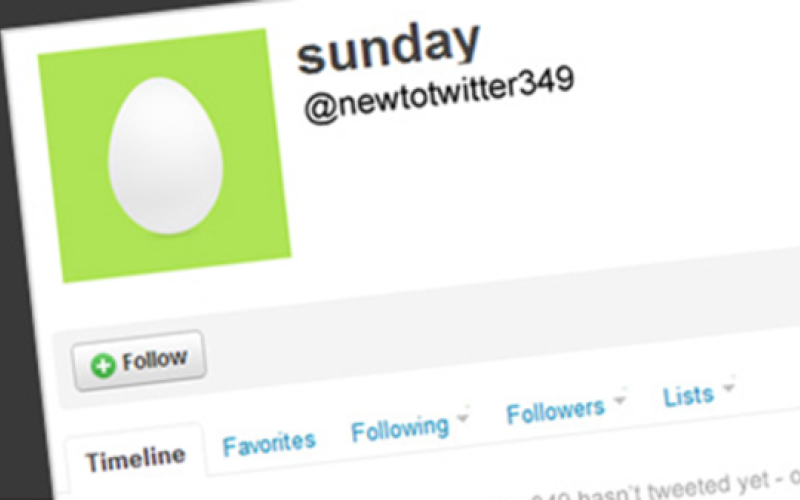This screenshot has width=800, height=500.
Task: Expand the Following dropdown arrow
Action: 463,417
